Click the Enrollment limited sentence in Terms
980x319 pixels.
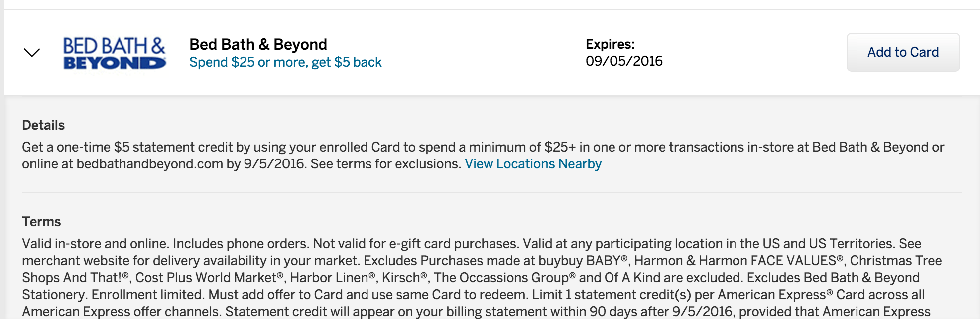[x=147, y=295]
